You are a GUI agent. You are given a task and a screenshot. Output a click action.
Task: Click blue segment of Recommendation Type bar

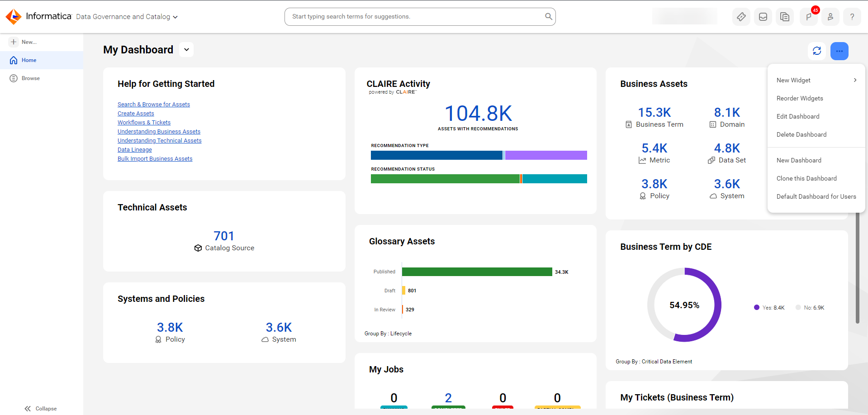[x=436, y=155]
